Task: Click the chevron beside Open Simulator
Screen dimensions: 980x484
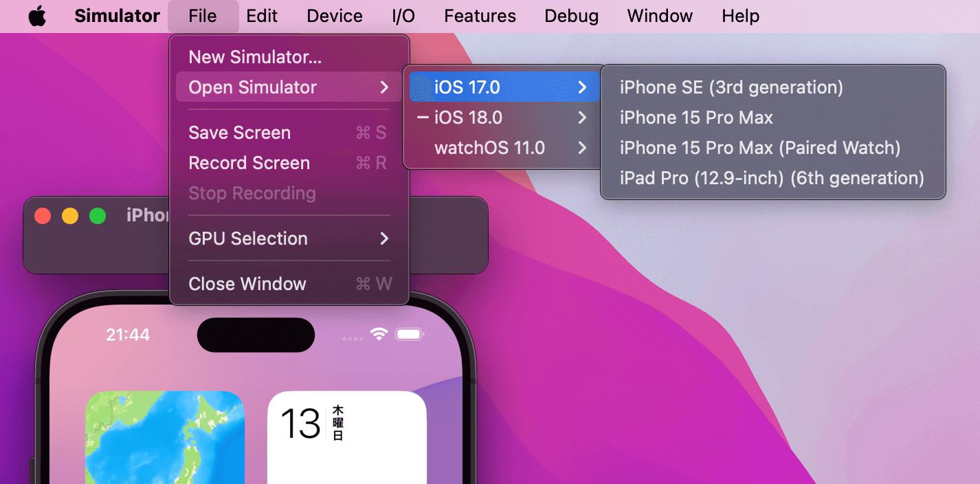Action: (384, 87)
